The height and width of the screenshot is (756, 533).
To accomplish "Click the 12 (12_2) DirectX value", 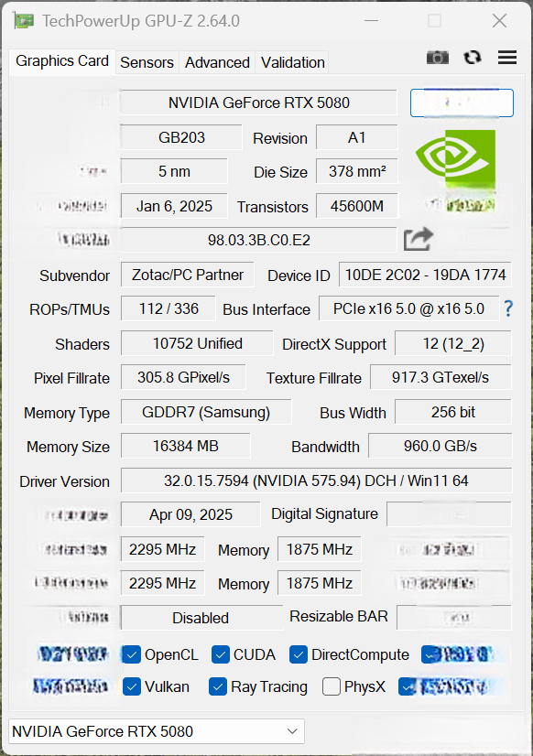I will tap(453, 343).
